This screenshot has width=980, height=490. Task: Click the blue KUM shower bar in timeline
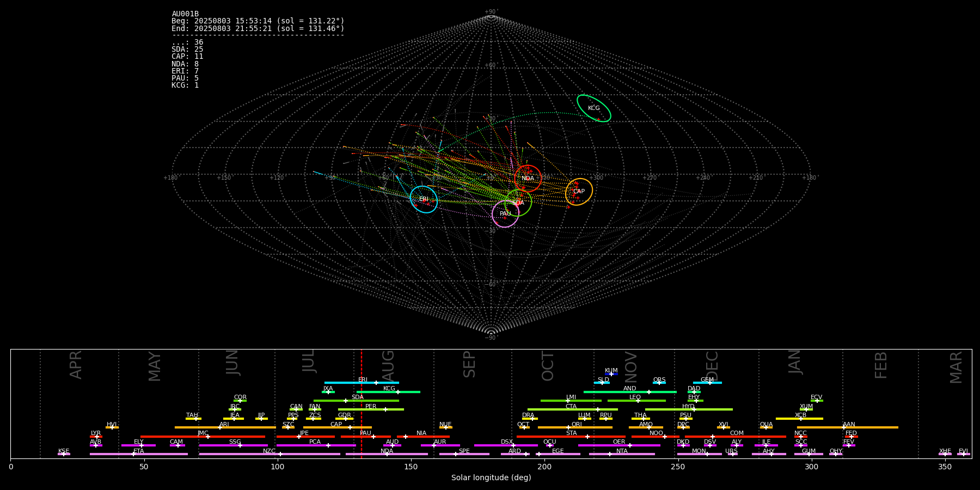pos(611,374)
